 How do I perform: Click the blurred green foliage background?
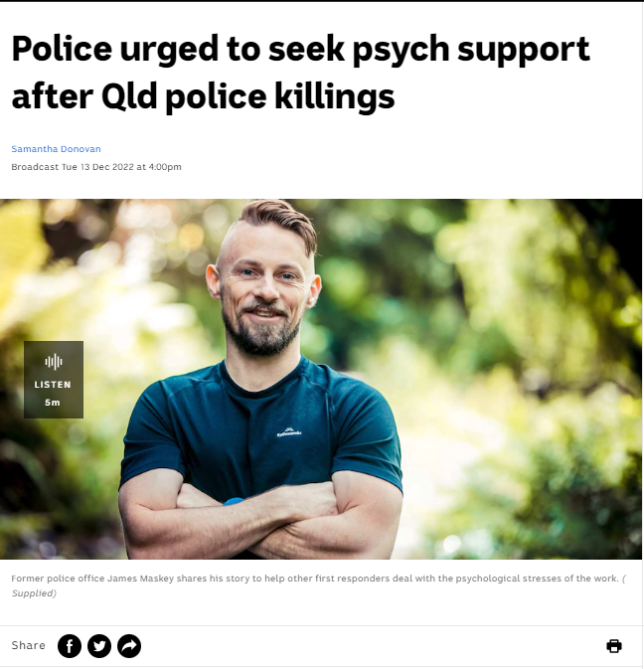click(512, 341)
